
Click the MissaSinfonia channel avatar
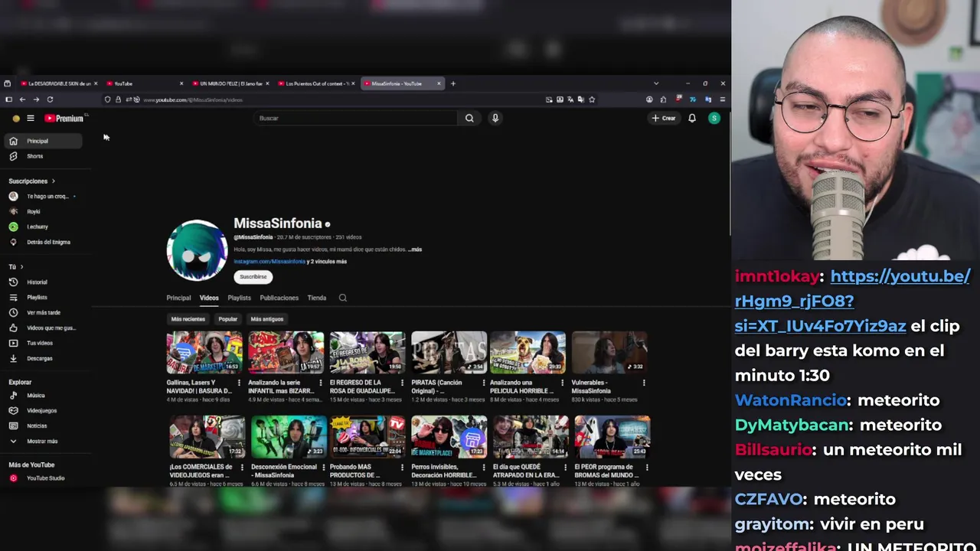pos(197,250)
